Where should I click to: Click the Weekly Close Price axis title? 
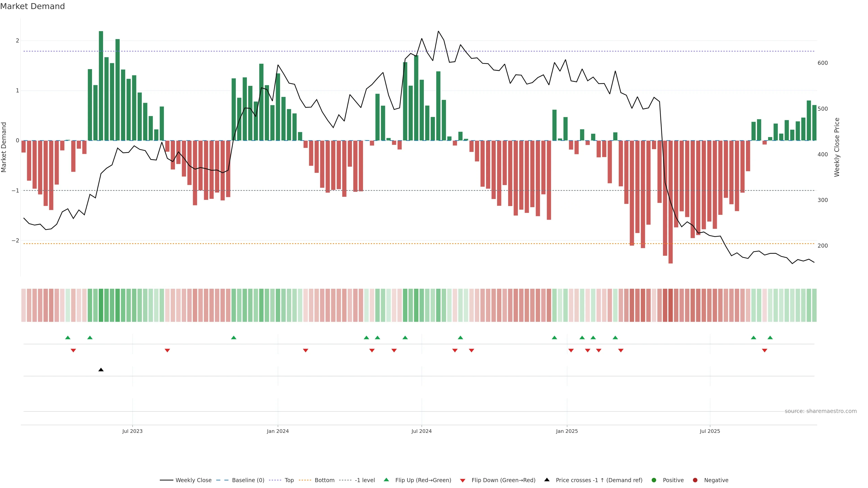[x=837, y=147]
